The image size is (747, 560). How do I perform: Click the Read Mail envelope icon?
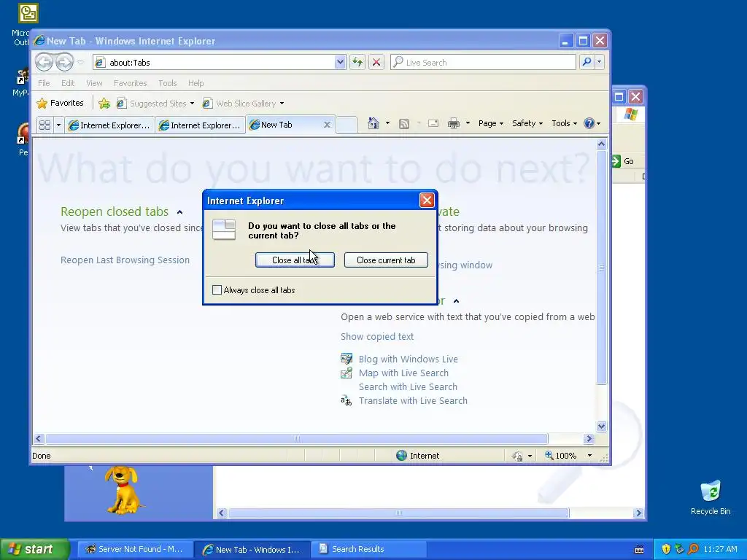[x=433, y=123]
